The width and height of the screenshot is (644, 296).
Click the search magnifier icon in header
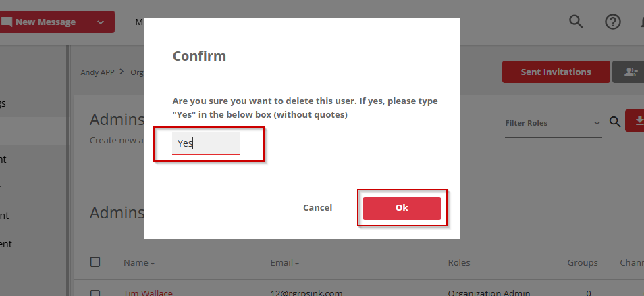[576, 22]
